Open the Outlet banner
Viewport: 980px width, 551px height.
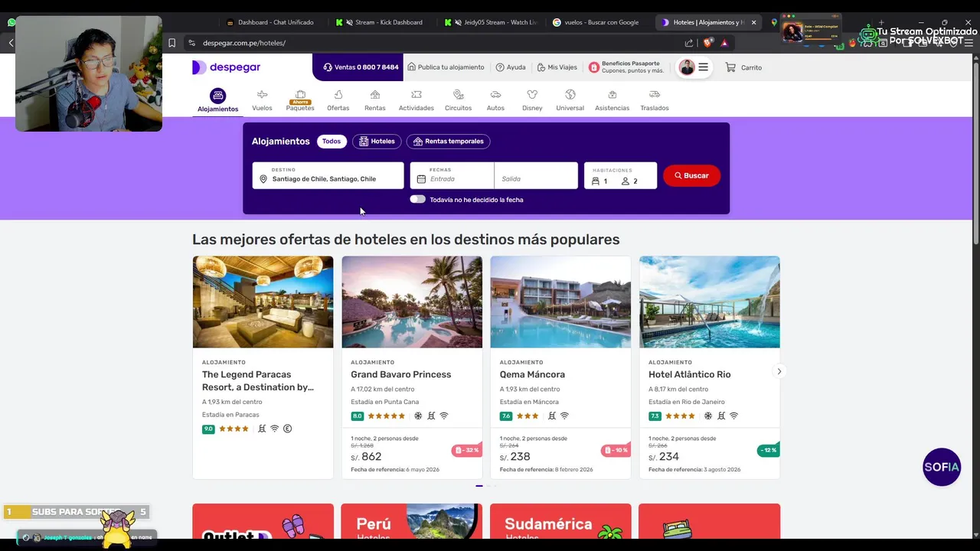263,521
